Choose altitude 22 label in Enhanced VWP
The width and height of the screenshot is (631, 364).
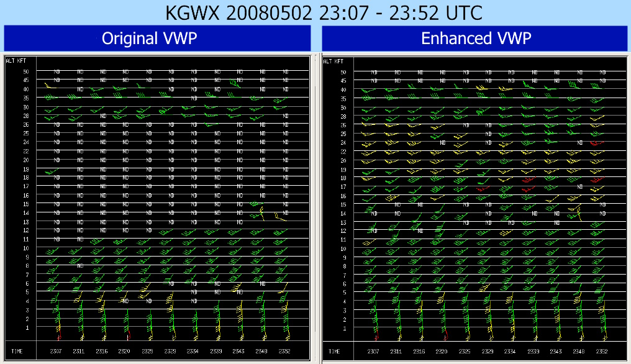343,152
